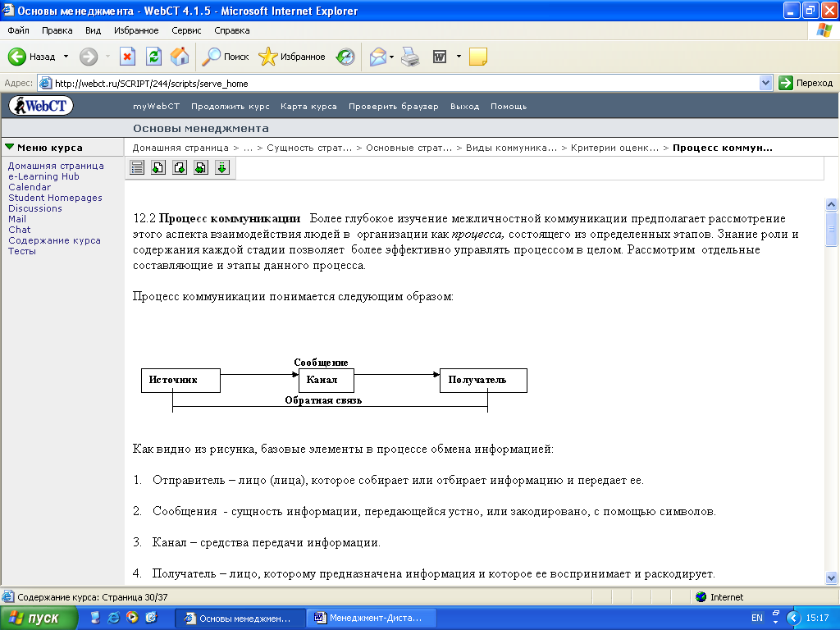840x630 pixels.
Task: Open Карта курса link
Action: [x=308, y=106]
